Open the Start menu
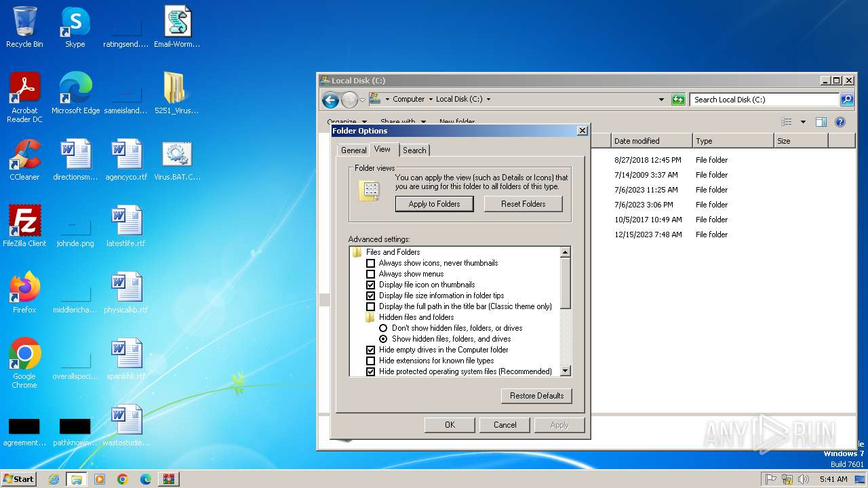This screenshot has width=868, height=488. 19,479
